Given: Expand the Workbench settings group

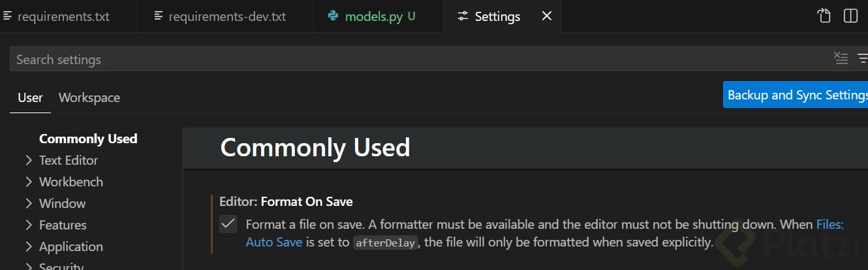Looking at the screenshot, I should click(29, 182).
